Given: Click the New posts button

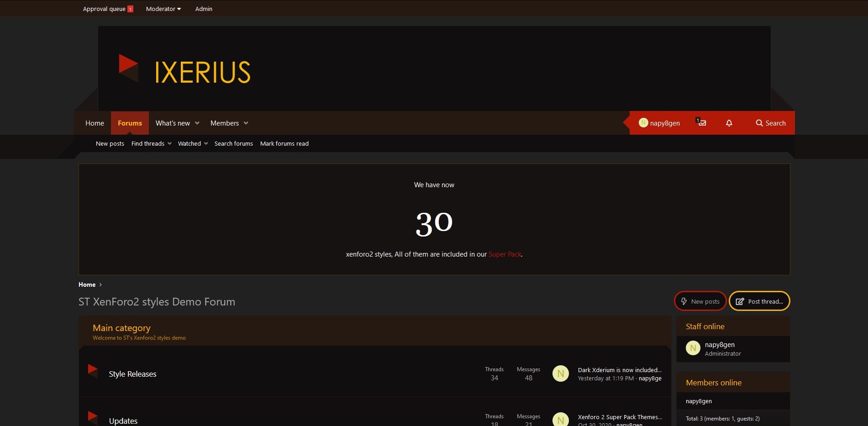Looking at the screenshot, I should pyautogui.click(x=700, y=301).
